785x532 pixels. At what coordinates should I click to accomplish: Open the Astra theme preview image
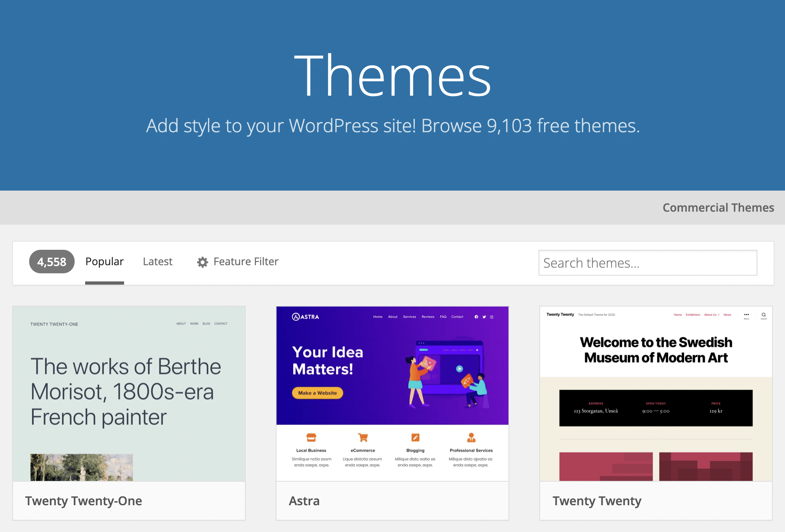pyautogui.click(x=392, y=394)
